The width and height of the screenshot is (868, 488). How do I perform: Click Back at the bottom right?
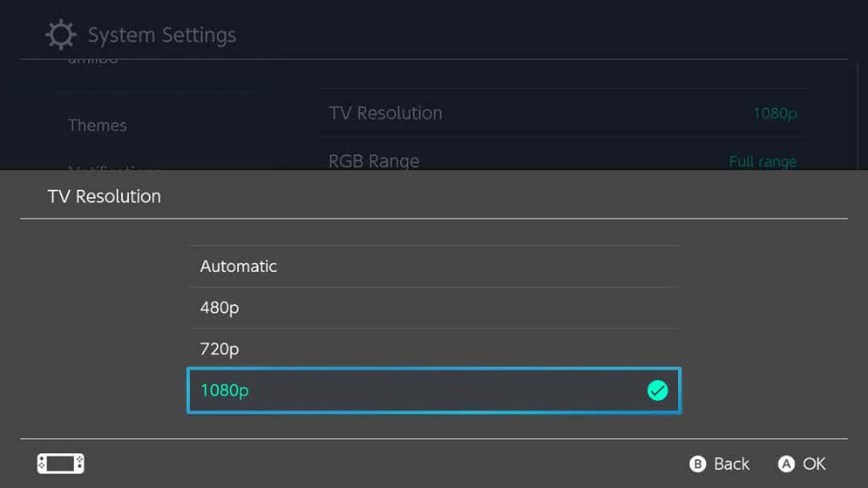[719, 463]
